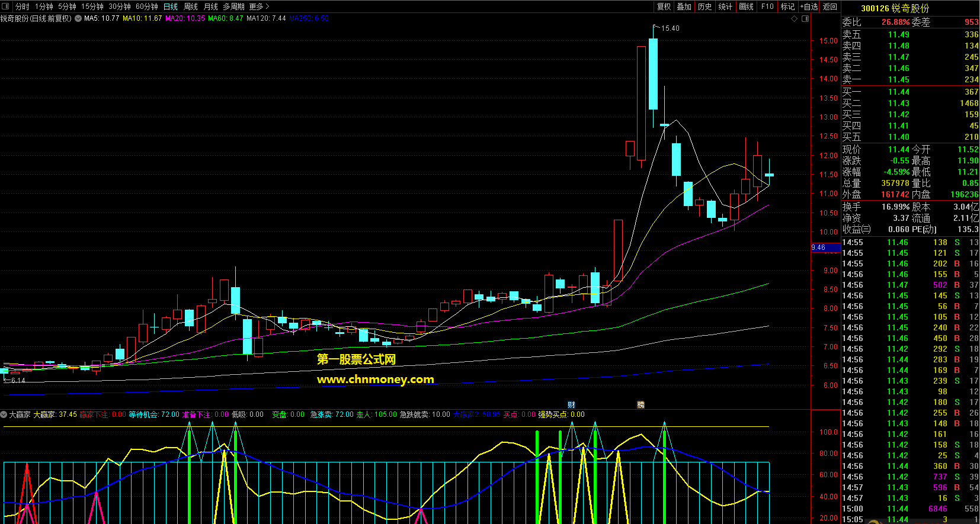Click the 大赢家: 37.45 indicator value
Screen dimensions: 980x524
pyautogui.click(x=55, y=414)
